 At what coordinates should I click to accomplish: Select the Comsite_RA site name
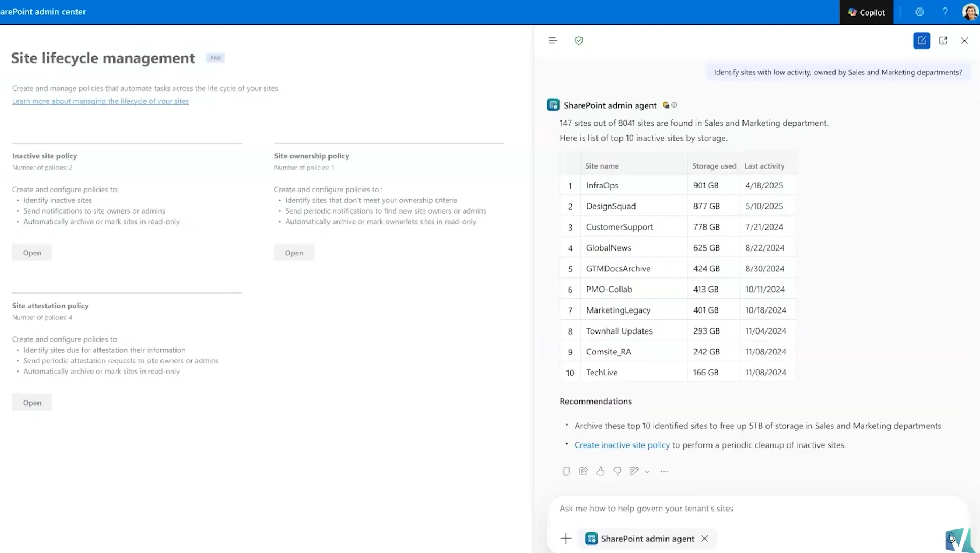(608, 352)
